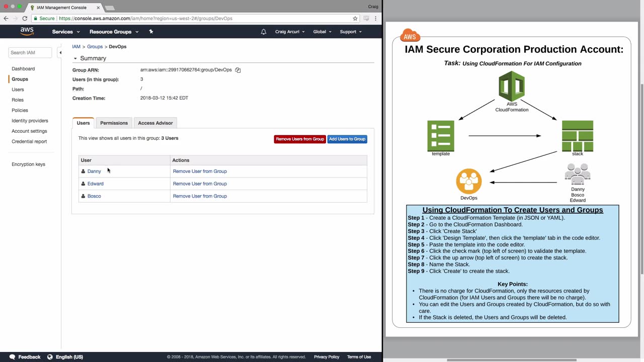This screenshot has width=644, height=362.
Task: Open the notifications bell
Action: [x=264, y=32]
